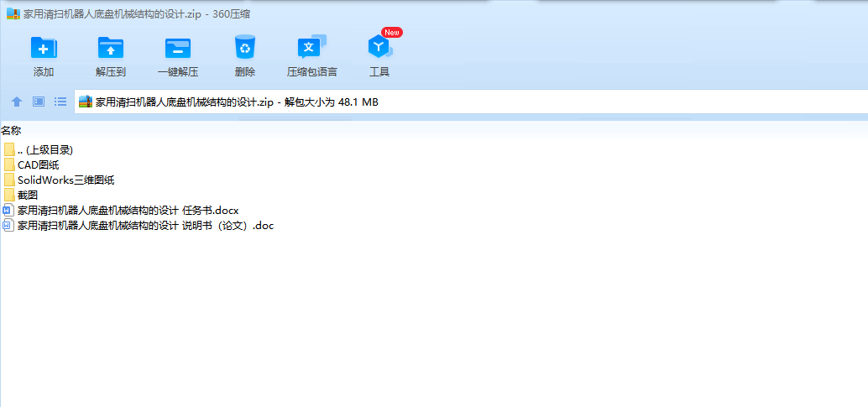Open the 压缩包语言 archive language tool
Image resolution: width=868 pixels, height=407 pixels.
[311, 47]
